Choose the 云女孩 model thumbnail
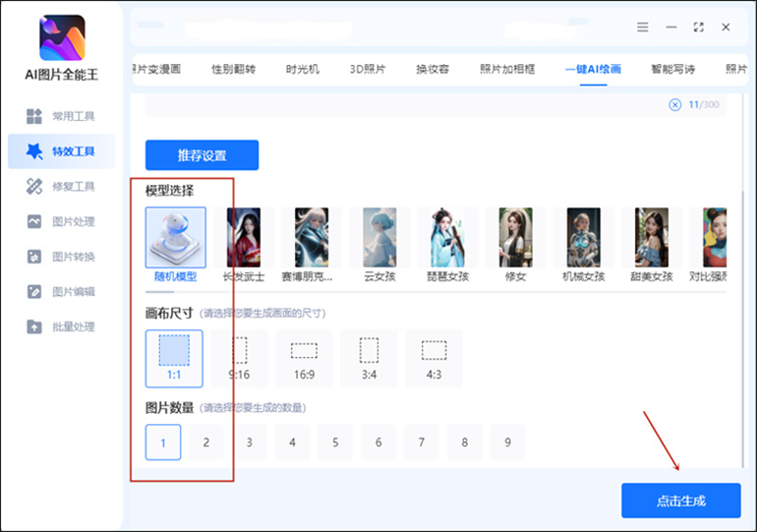The width and height of the screenshot is (757, 532). click(379, 238)
